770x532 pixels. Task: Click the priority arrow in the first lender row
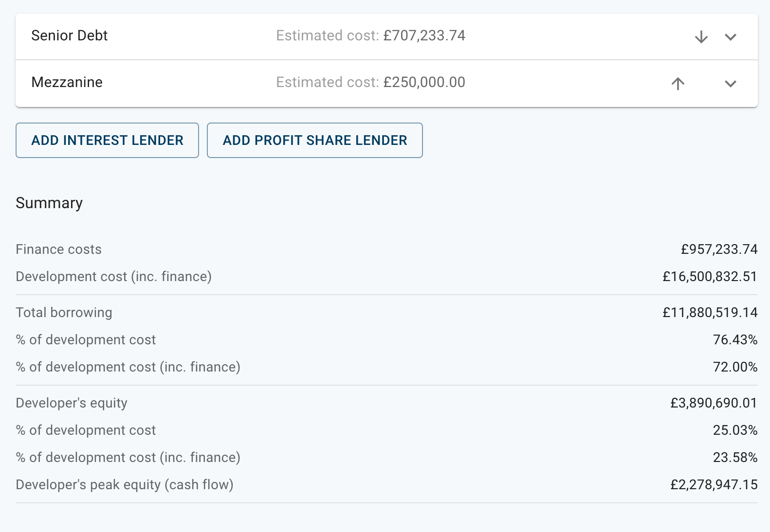pos(701,36)
